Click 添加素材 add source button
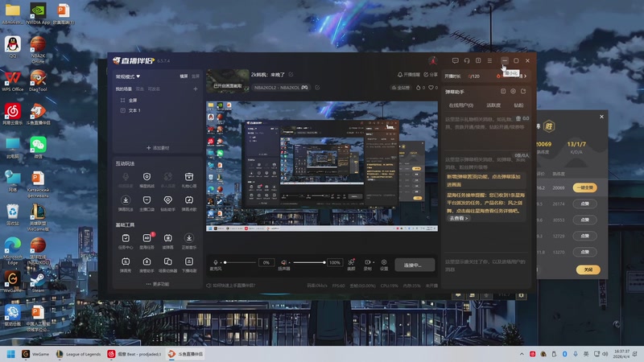 [x=158, y=148]
